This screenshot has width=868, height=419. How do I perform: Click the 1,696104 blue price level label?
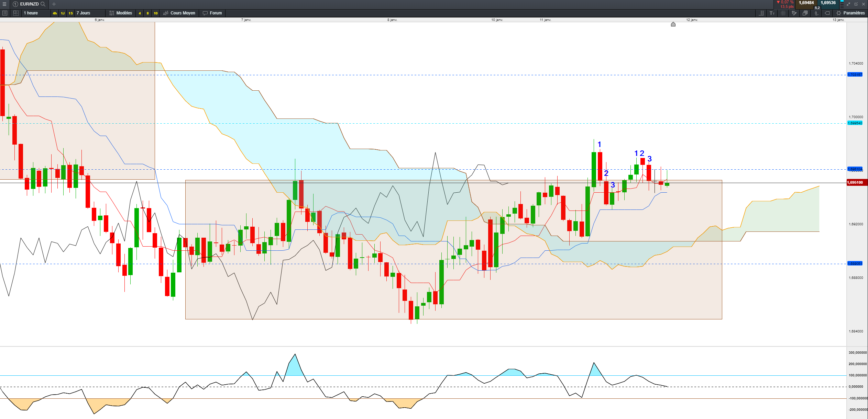coord(855,169)
